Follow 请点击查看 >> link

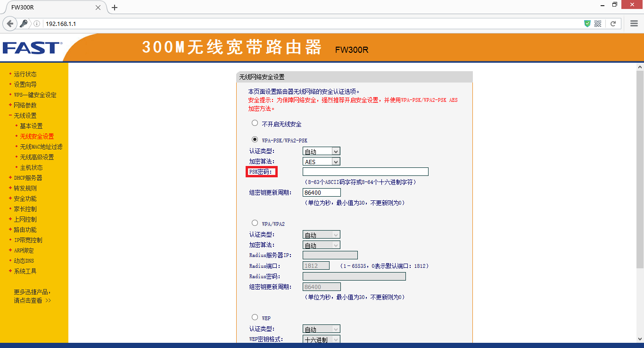pos(33,300)
